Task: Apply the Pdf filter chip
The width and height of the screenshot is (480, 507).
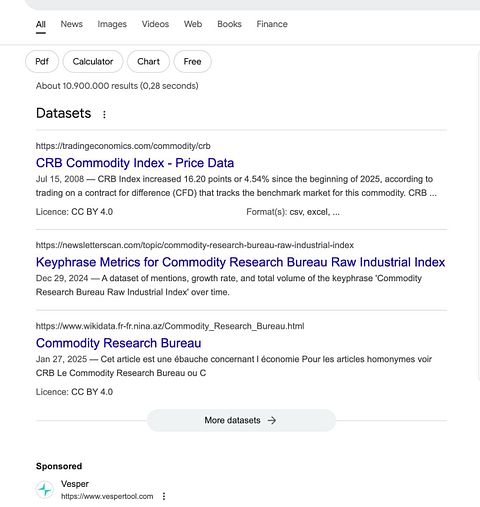Action: pos(42,61)
